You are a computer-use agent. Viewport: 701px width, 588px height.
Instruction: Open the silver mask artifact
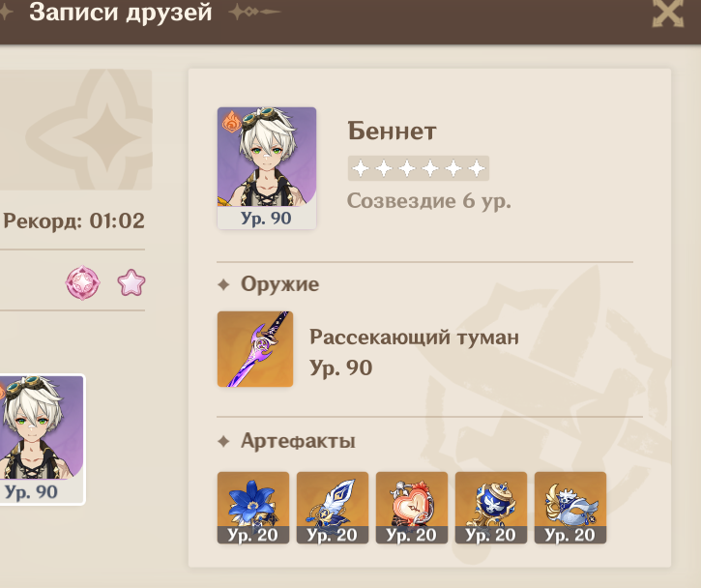(570, 508)
